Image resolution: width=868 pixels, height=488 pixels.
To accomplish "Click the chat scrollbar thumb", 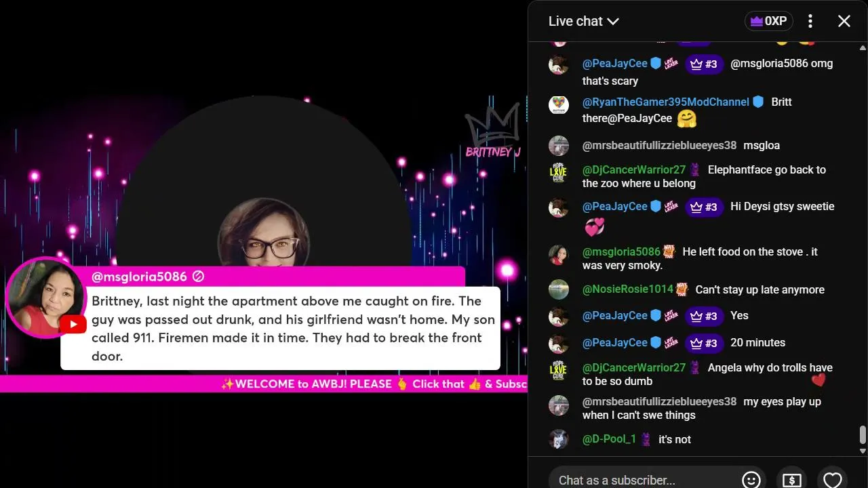I will 863,434.
